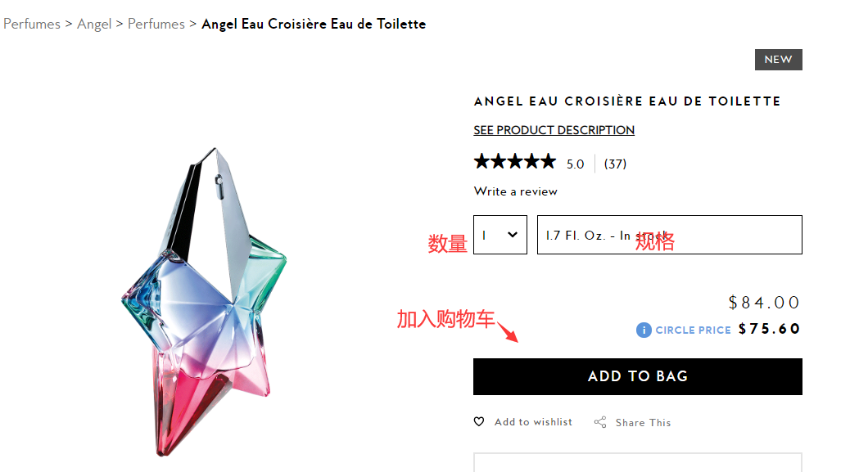Click the Share This text
The height and width of the screenshot is (472, 868).
pyautogui.click(x=643, y=423)
